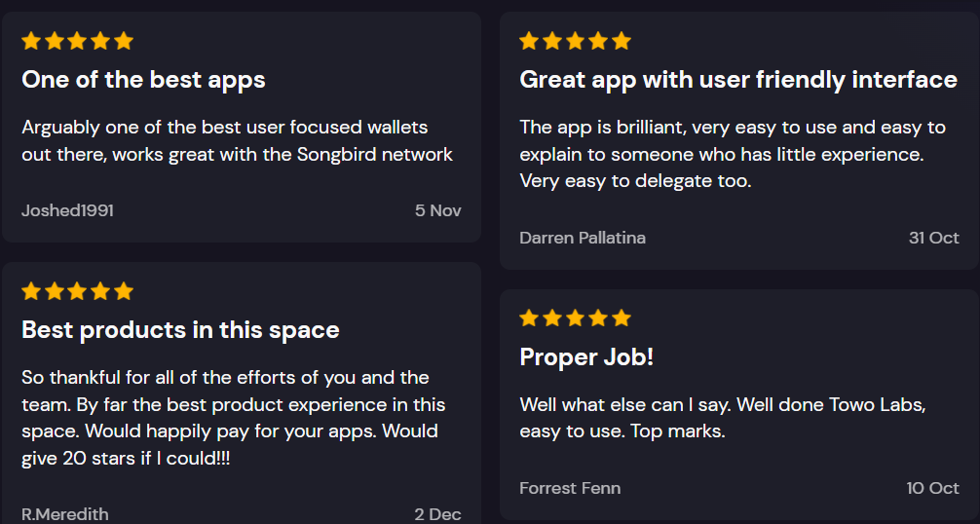Click reviewer name Forrest Fenn
This screenshot has height=524, width=980.
pos(570,488)
